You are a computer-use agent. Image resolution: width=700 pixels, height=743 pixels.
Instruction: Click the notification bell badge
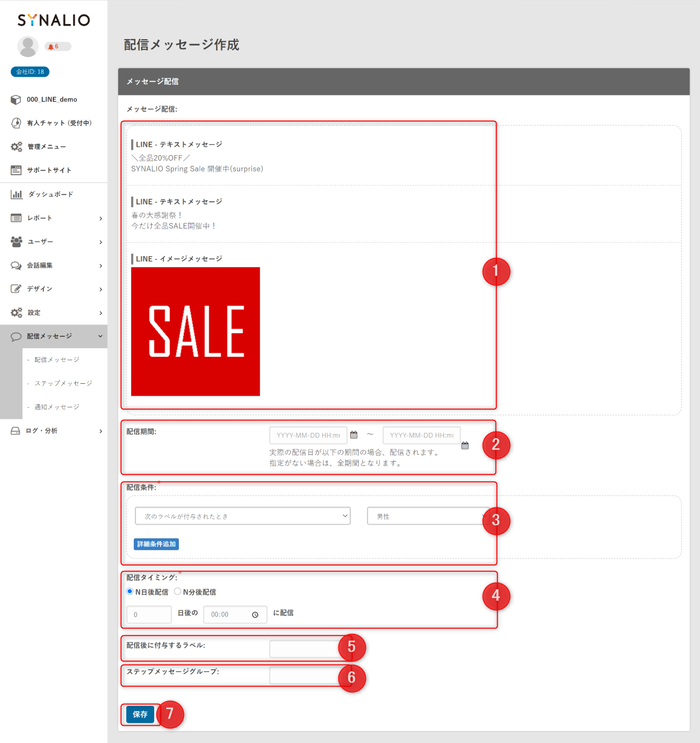pyautogui.click(x=57, y=47)
